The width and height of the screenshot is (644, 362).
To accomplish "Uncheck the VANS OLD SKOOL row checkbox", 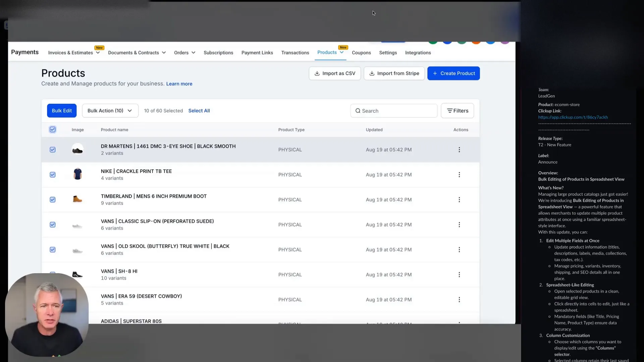I will coord(52,250).
